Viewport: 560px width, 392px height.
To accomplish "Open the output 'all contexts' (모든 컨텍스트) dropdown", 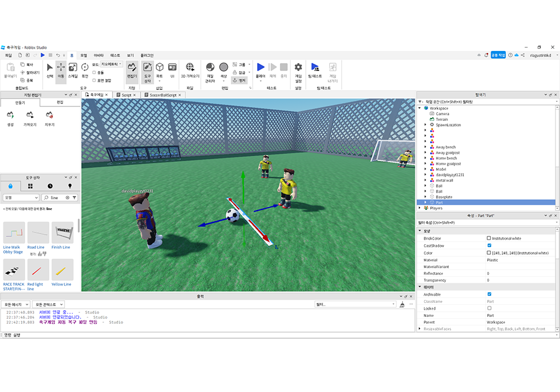I will click(x=48, y=305).
